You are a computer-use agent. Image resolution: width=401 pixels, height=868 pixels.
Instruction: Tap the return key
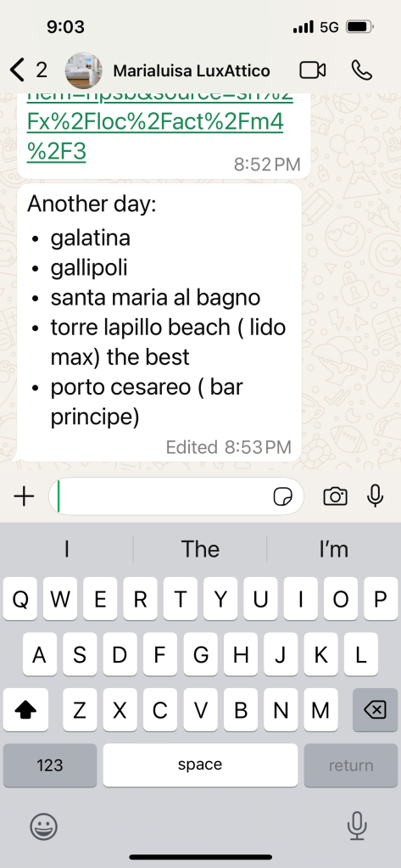(x=351, y=765)
